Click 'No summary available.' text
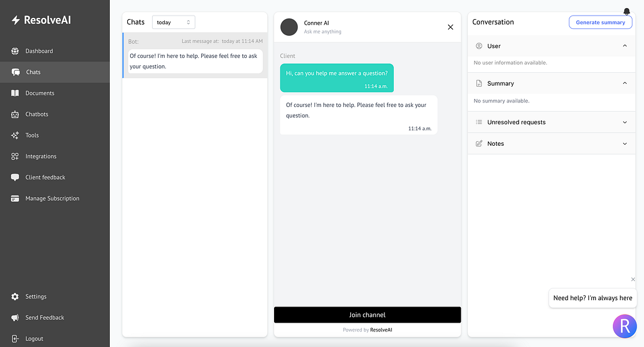This screenshot has height=347, width=644. [x=501, y=101]
